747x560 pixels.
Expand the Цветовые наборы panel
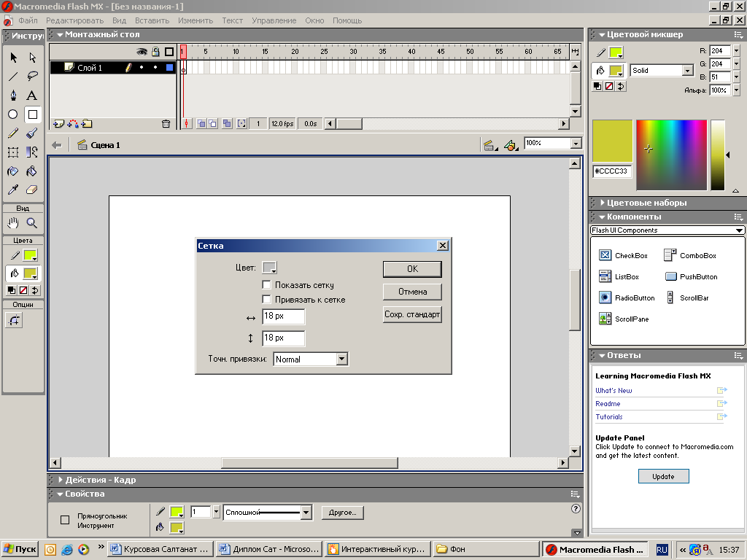(603, 203)
